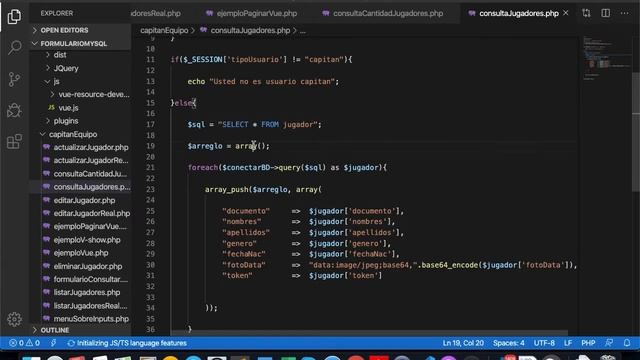The height and width of the screenshot is (360, 640).
Task: Open ejemploVue.php in explorer
Action: click(81, 253)
